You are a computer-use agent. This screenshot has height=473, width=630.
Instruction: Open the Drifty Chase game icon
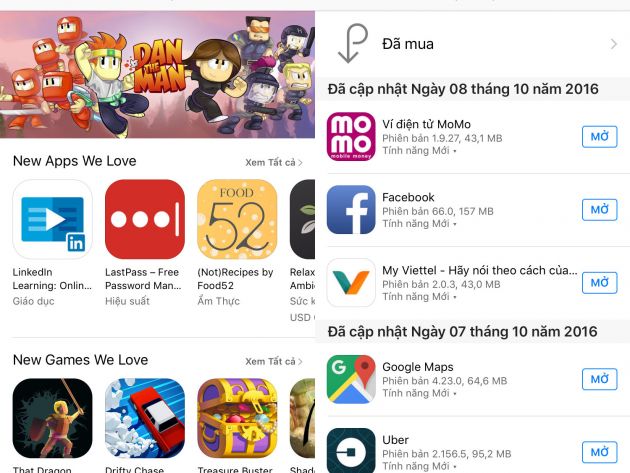[145, 418]
